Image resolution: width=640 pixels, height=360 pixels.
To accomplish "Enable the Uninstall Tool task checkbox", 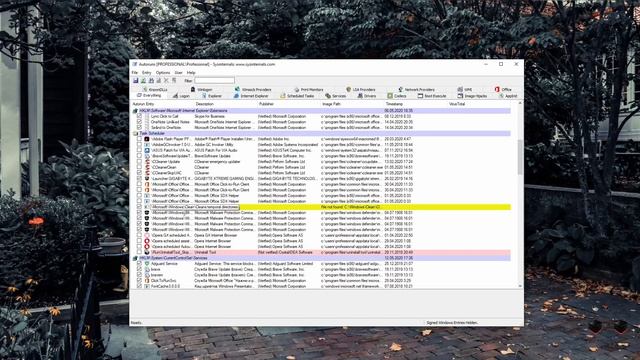I will (x=139, y=252).
